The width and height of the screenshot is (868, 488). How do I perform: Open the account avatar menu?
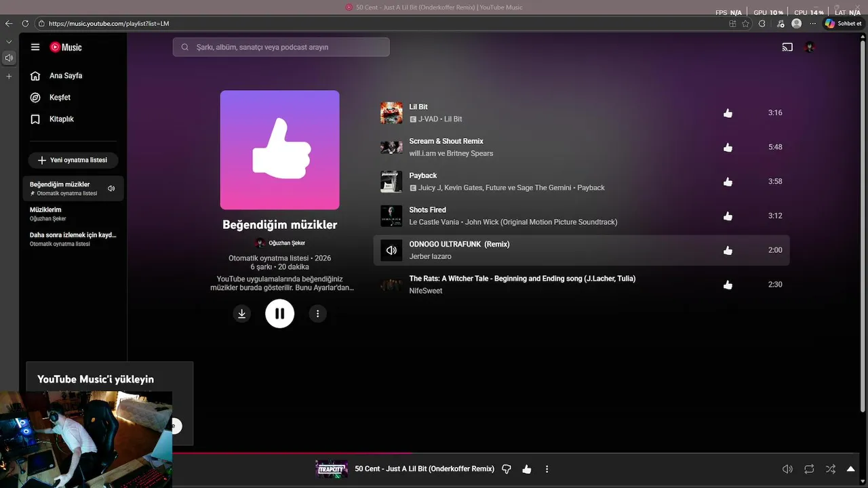click(810, 47)
